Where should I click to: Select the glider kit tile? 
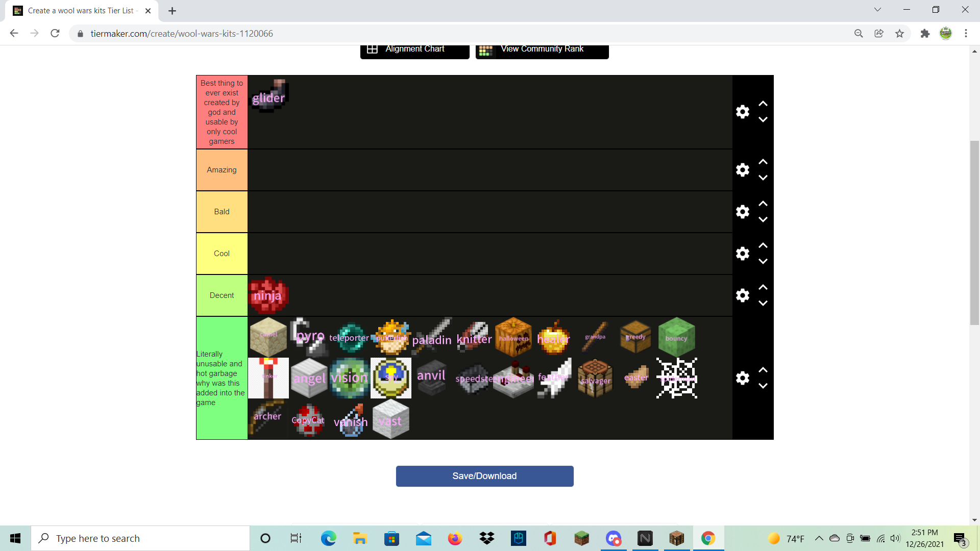tap(268, 96)
